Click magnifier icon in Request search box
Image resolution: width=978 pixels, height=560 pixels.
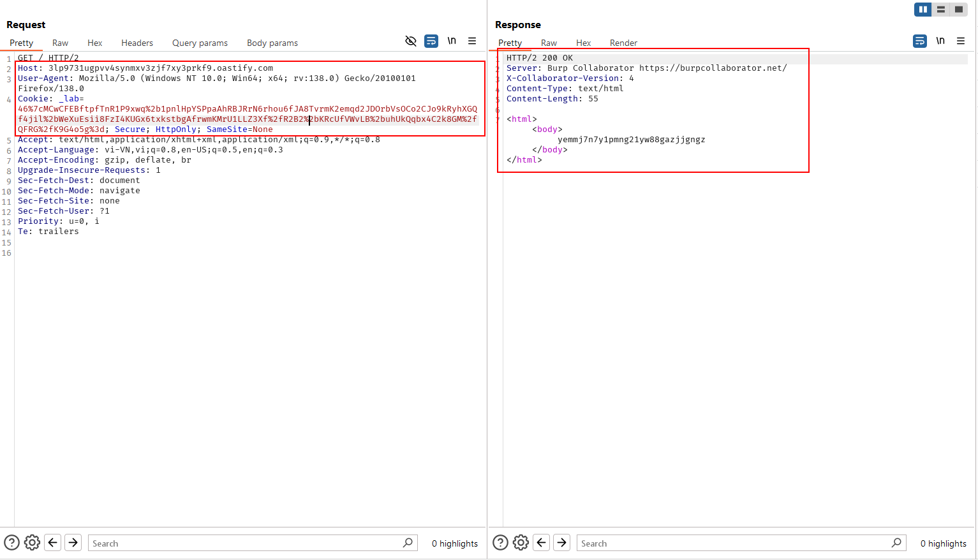[408, 543]
